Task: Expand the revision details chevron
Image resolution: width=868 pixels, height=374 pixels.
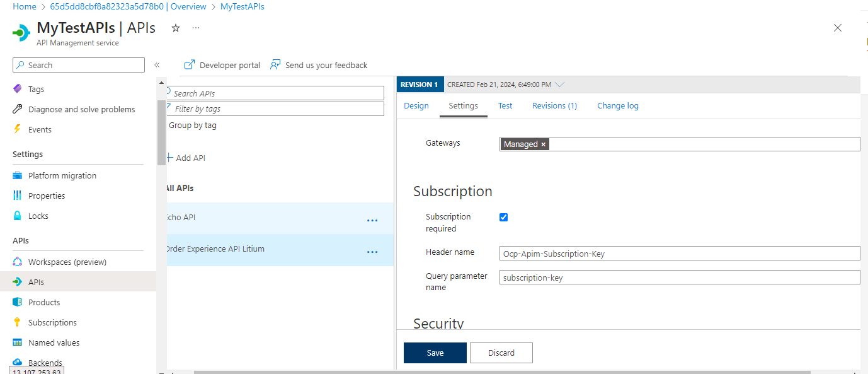Action: pos(560,85)
